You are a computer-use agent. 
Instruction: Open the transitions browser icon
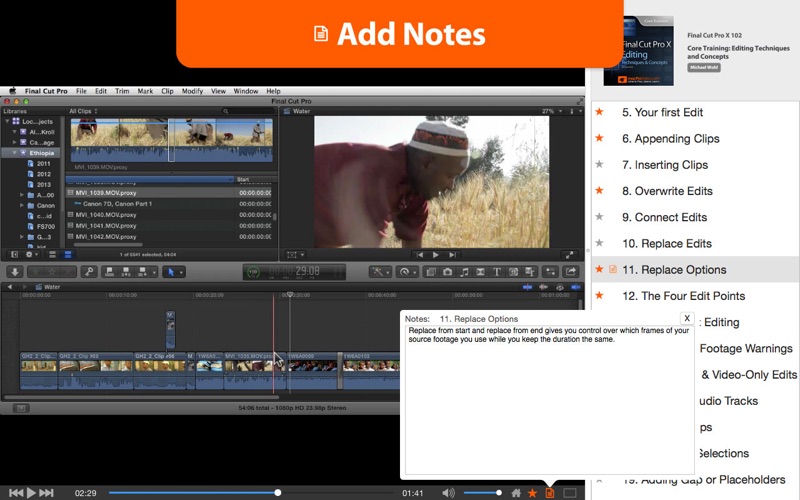[480, 272]
